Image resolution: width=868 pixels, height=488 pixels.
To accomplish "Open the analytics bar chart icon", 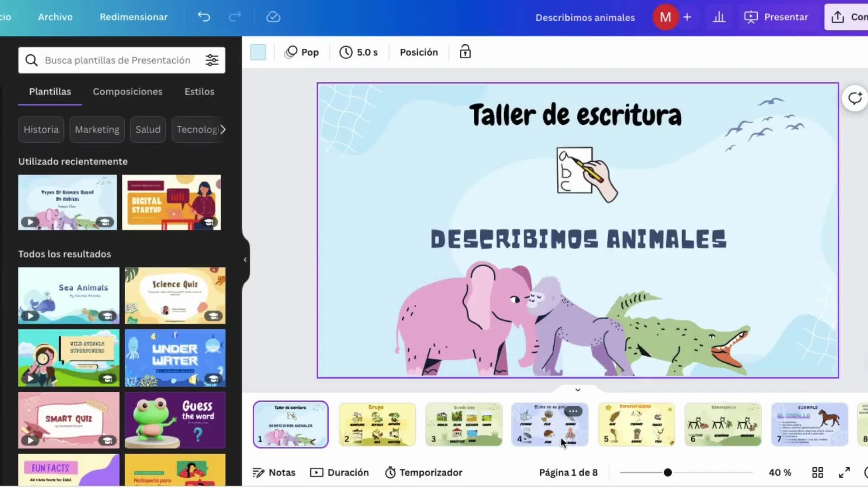I will click(719, 17).
